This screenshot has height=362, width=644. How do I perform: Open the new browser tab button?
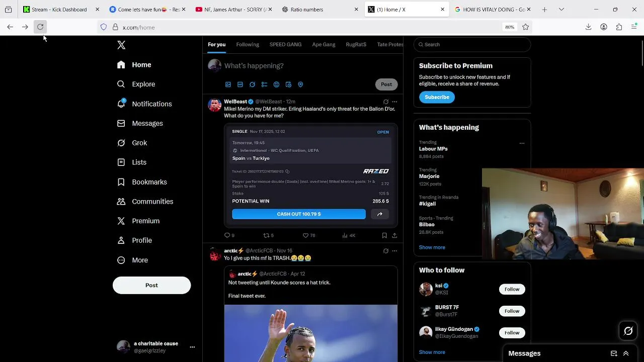click(544, 9)
